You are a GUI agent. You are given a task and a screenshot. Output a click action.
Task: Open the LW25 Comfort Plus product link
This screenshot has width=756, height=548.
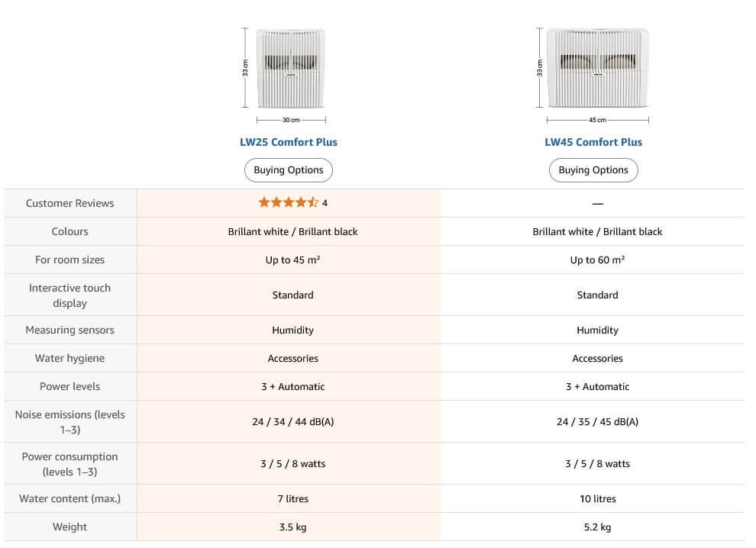click(289, 142)
